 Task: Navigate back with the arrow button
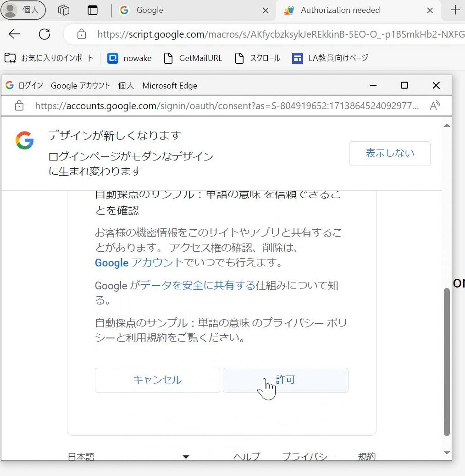(14, 34)
